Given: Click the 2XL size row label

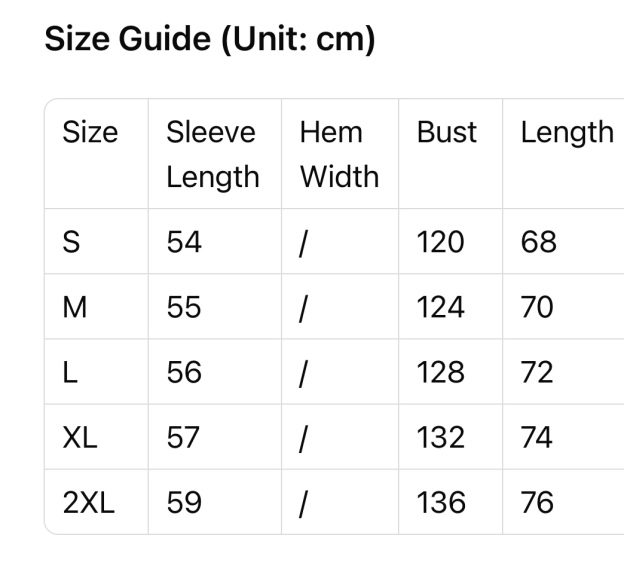Looking at the screenshot, I should pos(89,502).
